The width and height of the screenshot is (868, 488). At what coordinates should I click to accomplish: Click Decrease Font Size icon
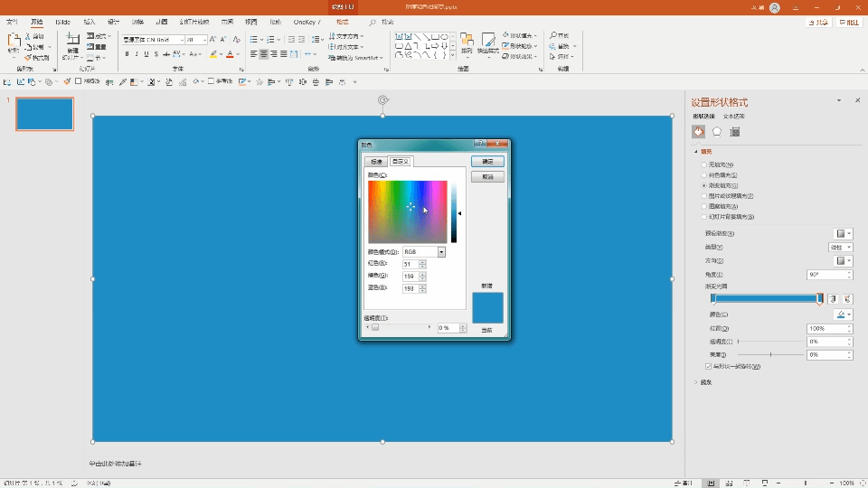pos(223,39)
